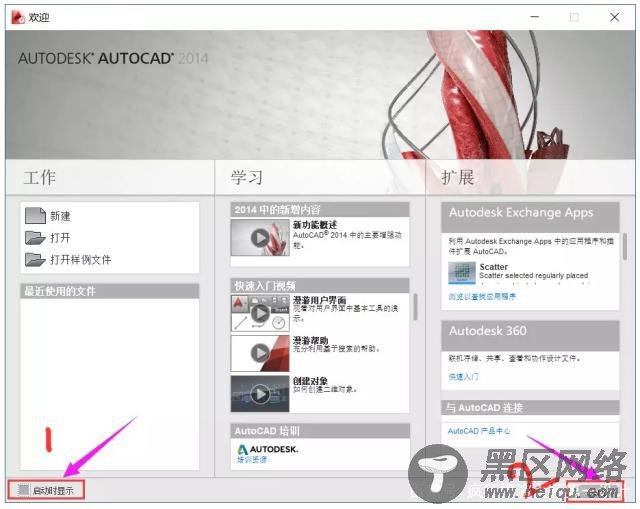The height and width of the screenshot is (509, 640).
Task: Open the AutoCAD 产品中心 link
Action: tap(479, 431)
